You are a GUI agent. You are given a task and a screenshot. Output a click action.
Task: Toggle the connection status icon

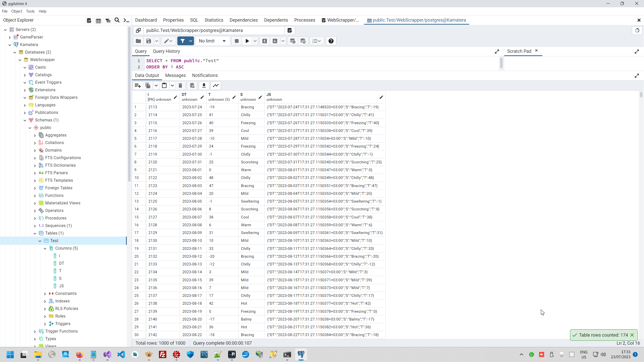point(138,30)
